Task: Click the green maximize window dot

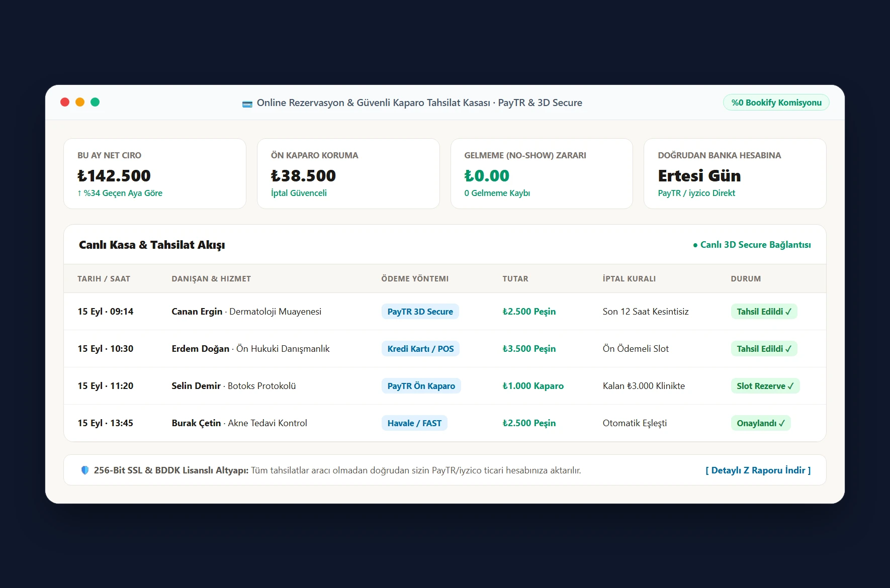Action: (95, 102)
